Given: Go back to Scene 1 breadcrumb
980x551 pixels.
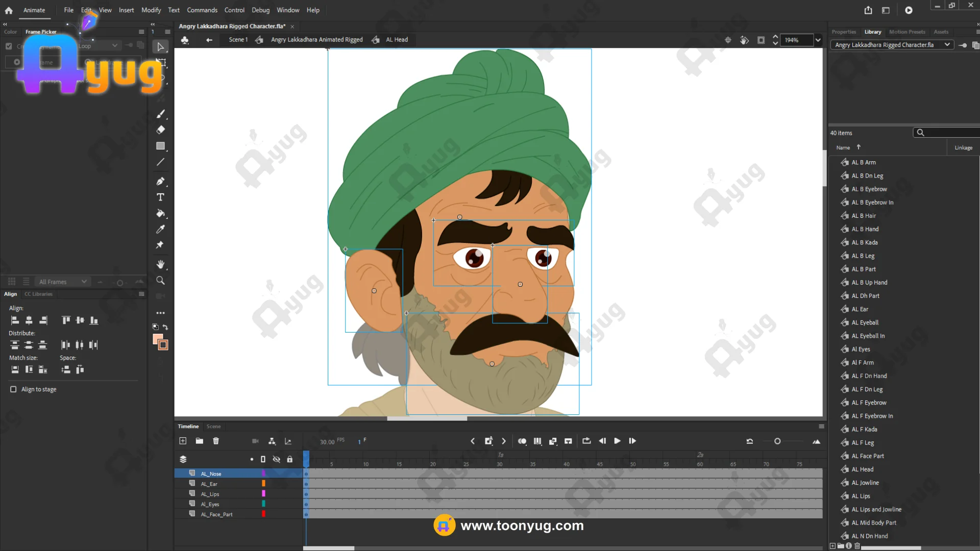Looking at the screenshot, I should tap(238, 39).
